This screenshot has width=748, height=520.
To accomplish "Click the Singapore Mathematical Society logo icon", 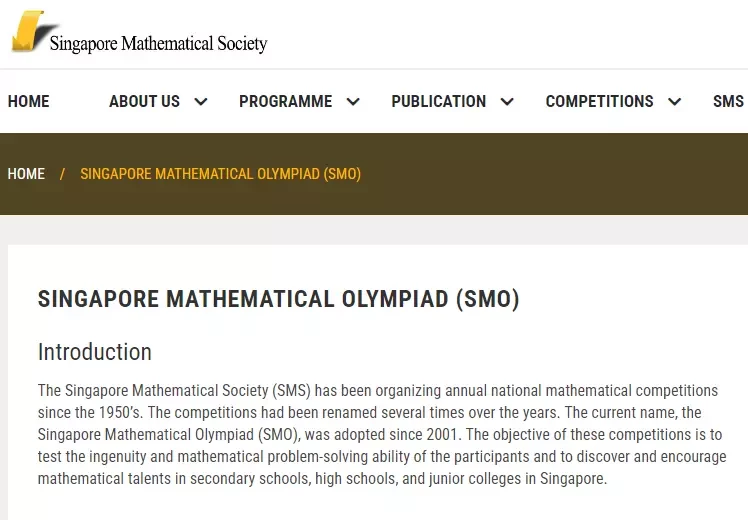I will tap(33, 31).
